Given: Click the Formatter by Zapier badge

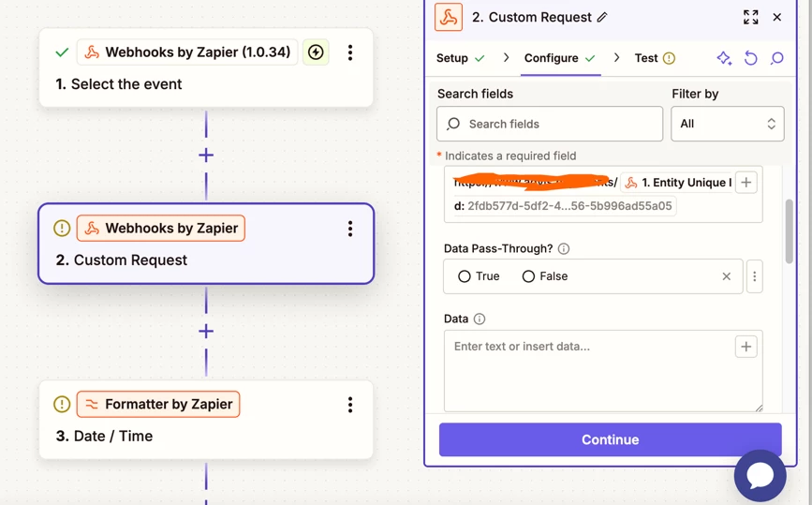Looking at the screenshot, I should click(x=158, y=405).
